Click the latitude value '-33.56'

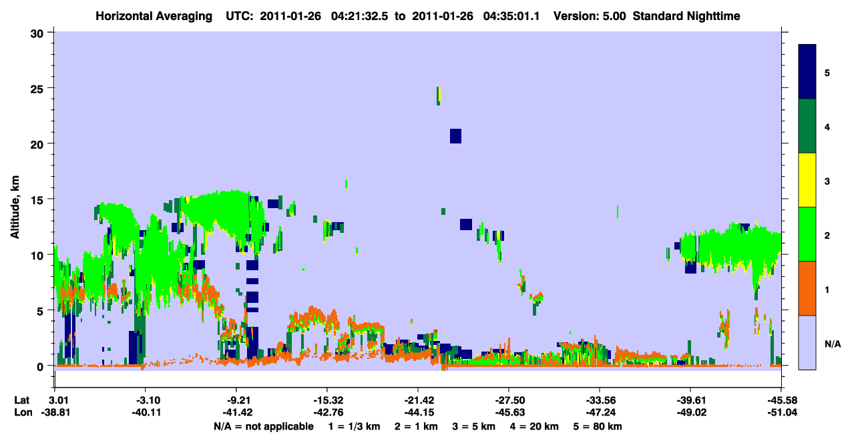coord(600,400)
